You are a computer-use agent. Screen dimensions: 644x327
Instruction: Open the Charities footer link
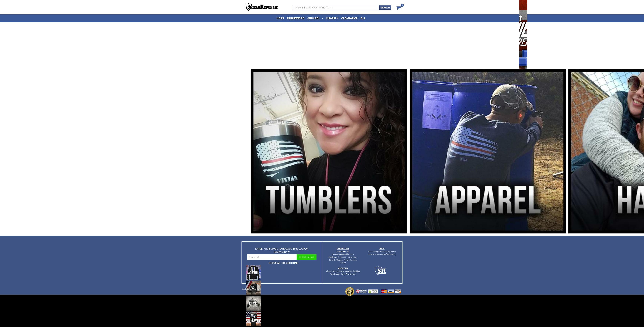pos(356,271)
